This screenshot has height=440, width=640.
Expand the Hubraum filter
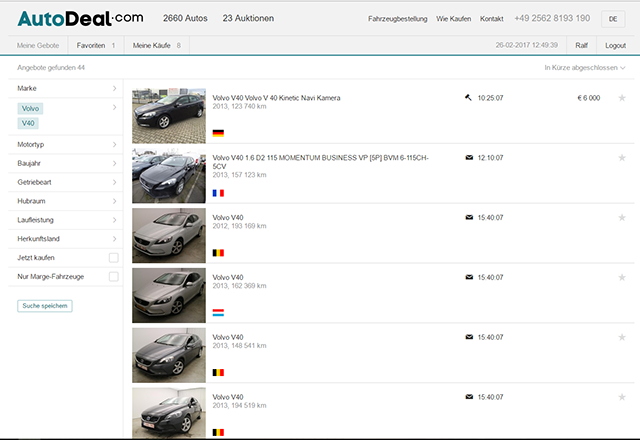pyautogui.click(x=65, y=201)
